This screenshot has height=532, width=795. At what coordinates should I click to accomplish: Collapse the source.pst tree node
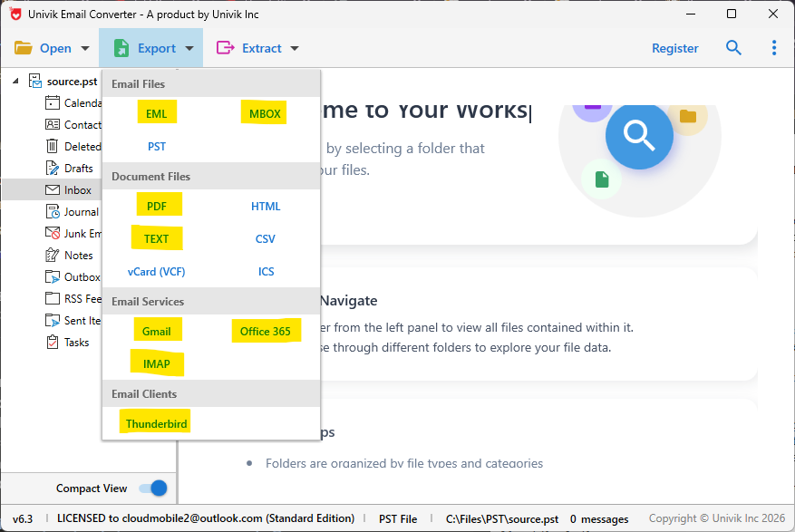(15, 81)
